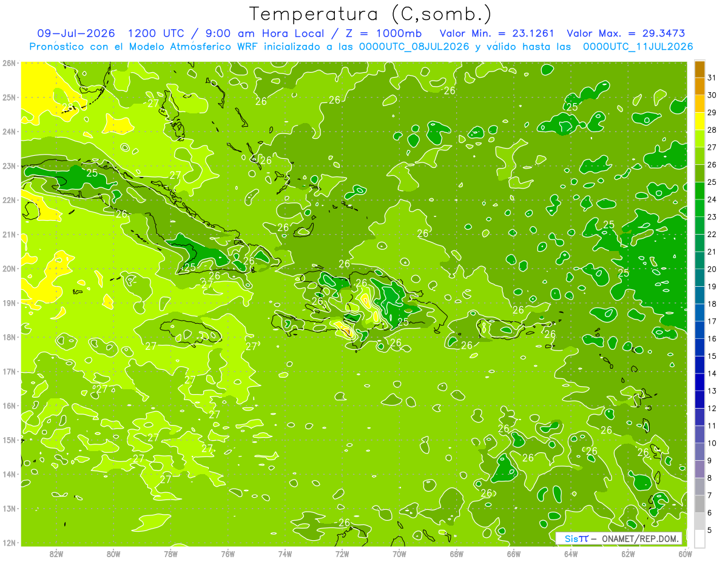Click the legend value '6'
This screenshot has height=562, width=728.
click(x=710, y=513)
